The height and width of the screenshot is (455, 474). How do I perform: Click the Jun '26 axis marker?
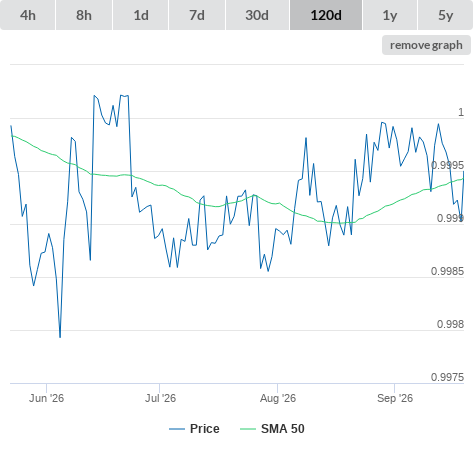tap(46, 398)
